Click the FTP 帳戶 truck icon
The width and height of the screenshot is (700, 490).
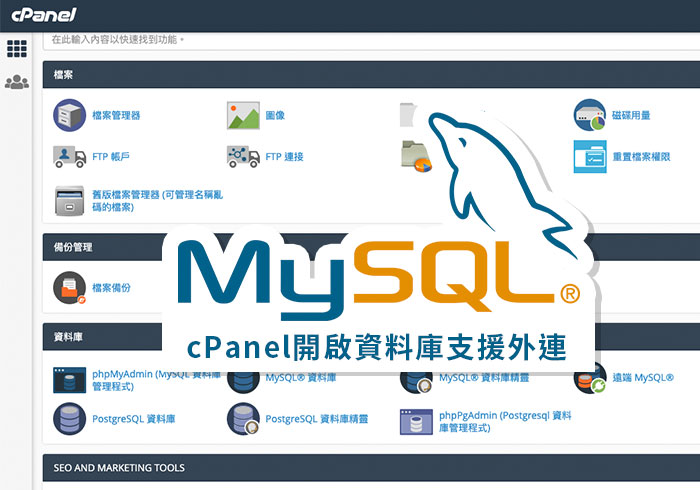coord(69,157)
